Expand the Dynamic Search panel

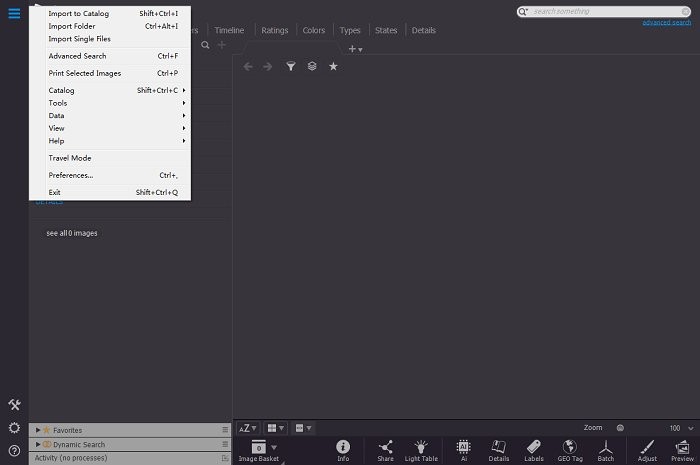(38, 444)
